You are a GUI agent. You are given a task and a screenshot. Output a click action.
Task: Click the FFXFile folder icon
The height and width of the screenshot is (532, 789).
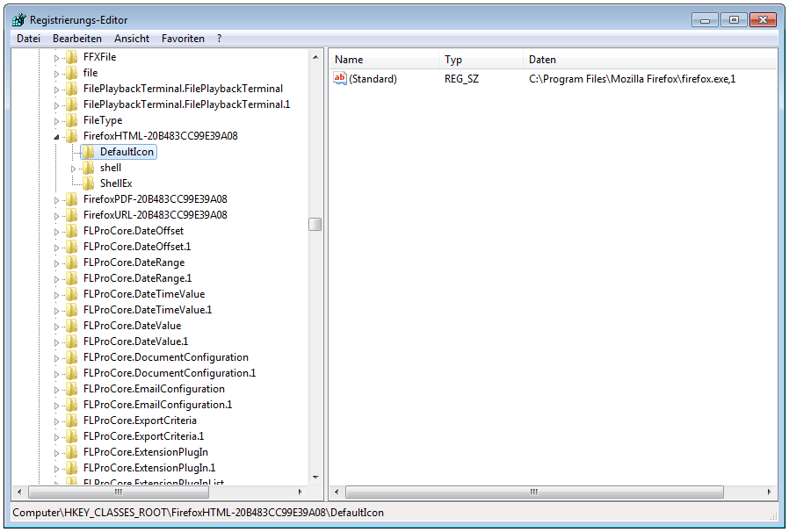pos(71,57)
